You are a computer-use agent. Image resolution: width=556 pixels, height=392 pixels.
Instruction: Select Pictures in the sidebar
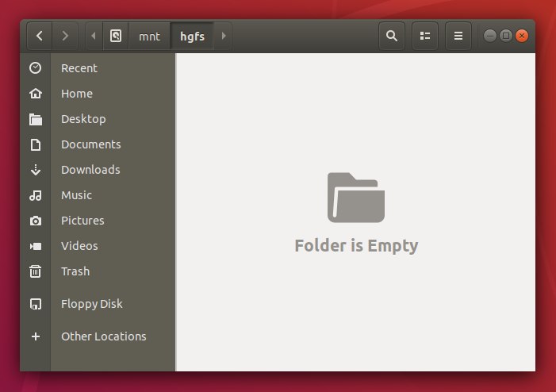click(x=82, y=221)
